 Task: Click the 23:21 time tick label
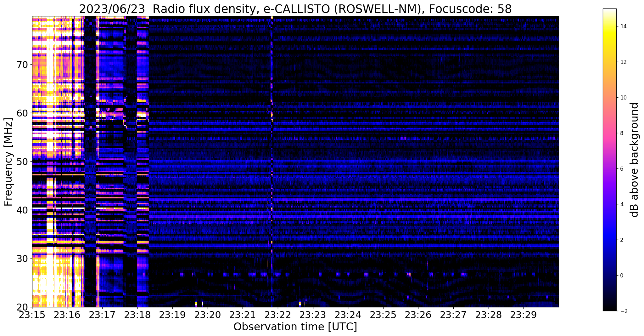(x=243, y=315)
